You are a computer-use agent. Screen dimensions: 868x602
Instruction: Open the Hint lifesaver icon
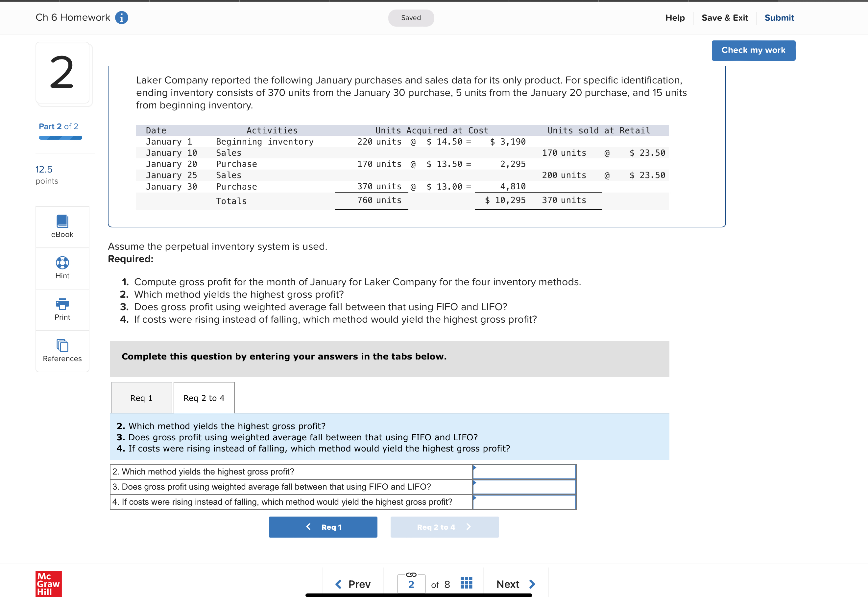tap(62, 263)
